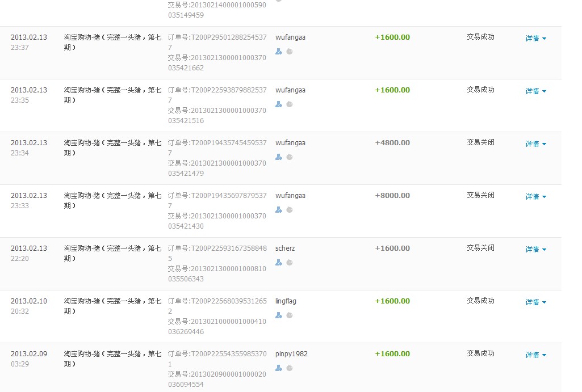This screenshot has width=582, height=392.
Task: Click username scherz
Action: pyautogui.click(x=285, y=248)
